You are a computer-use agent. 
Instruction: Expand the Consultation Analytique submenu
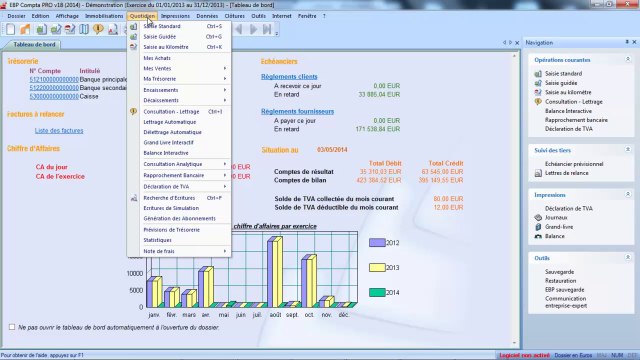coord(179,164)
